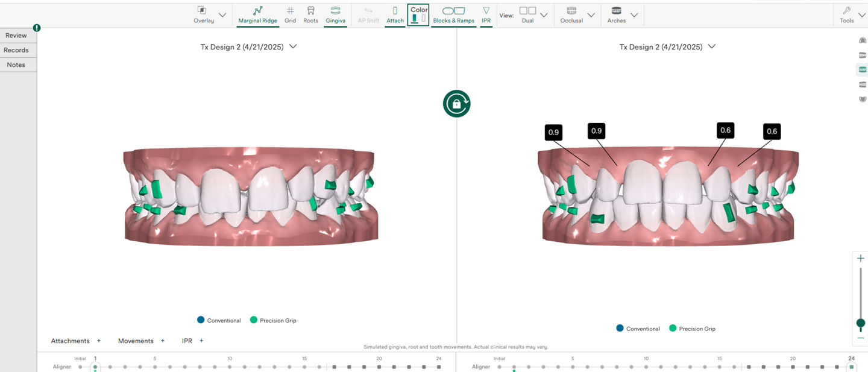Zoom out with the minus icon
This screenshot has width=868, height=372.
coord(861,338)
